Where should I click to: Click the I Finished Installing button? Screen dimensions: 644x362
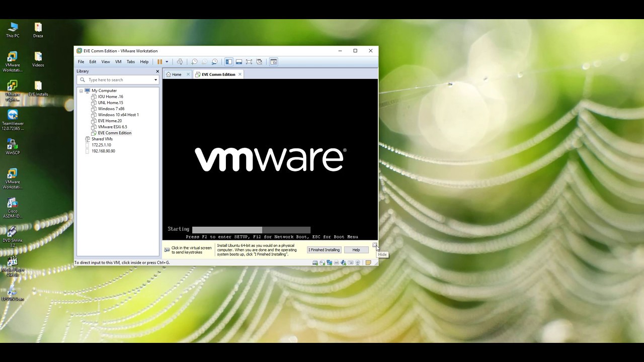coord(324,250)
